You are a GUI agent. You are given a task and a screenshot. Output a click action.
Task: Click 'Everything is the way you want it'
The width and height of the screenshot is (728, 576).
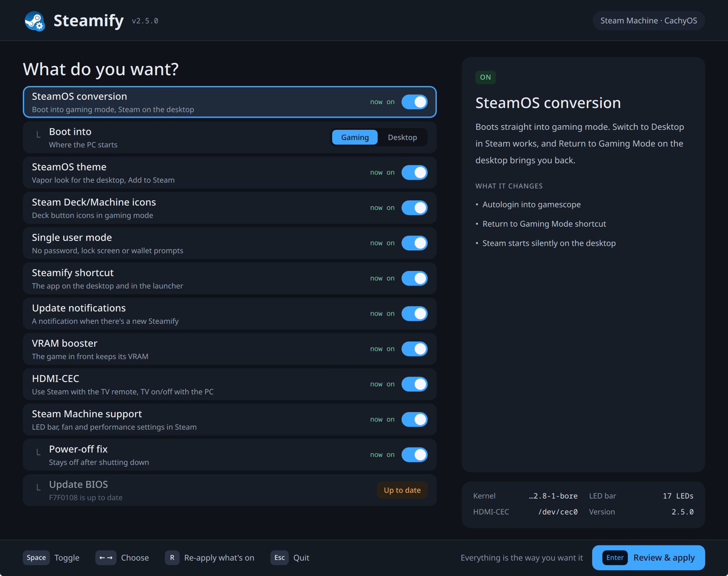click(x=521, y=558)
